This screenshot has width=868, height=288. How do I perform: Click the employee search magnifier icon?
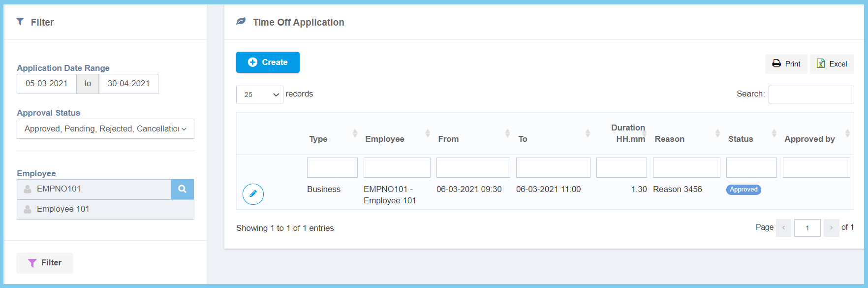182,189
